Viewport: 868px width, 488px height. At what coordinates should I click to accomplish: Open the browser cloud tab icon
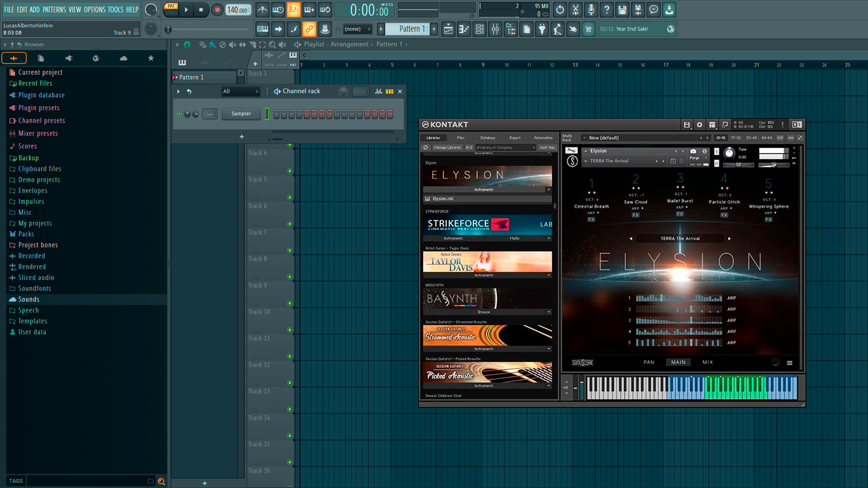pos(123,58)
